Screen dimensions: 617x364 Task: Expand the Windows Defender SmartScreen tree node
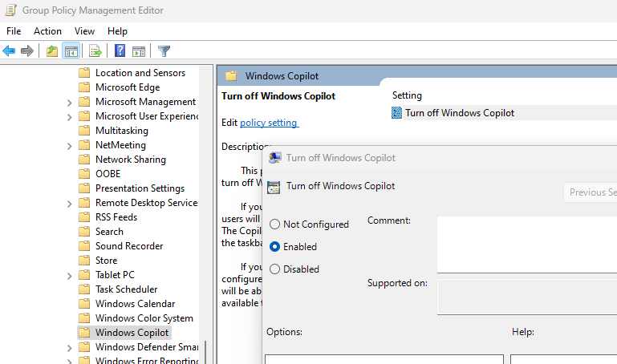69,348
